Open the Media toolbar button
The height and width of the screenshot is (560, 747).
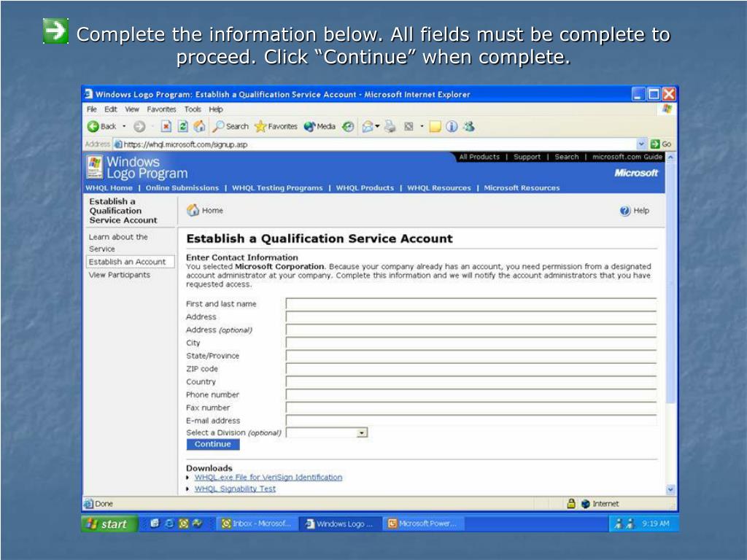click(x=320, y=126)
